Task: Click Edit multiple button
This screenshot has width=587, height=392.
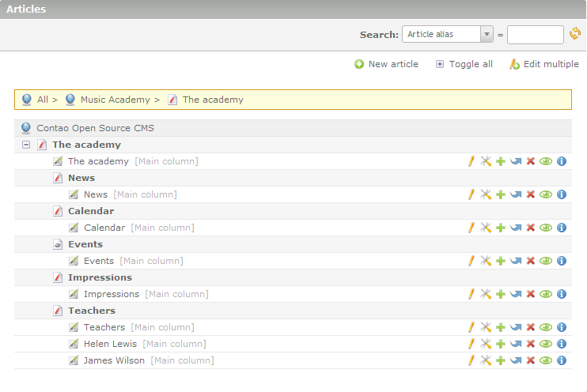Action: pos(544,64)
